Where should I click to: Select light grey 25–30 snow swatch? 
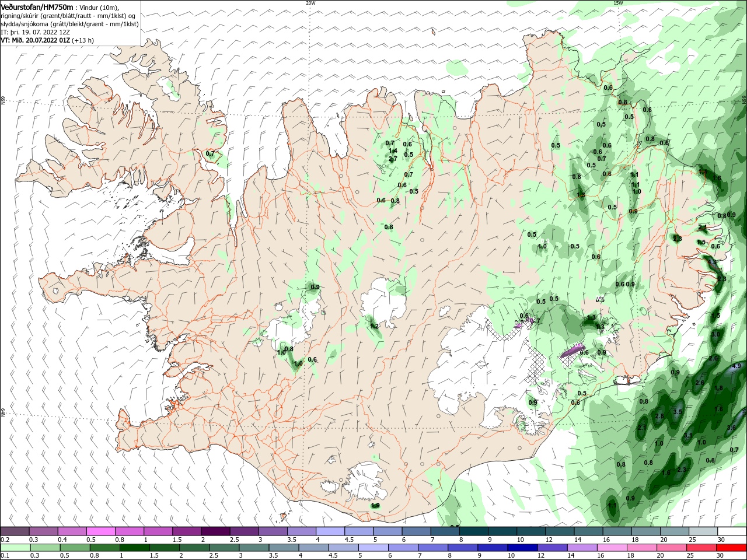[x=704, y=531]
